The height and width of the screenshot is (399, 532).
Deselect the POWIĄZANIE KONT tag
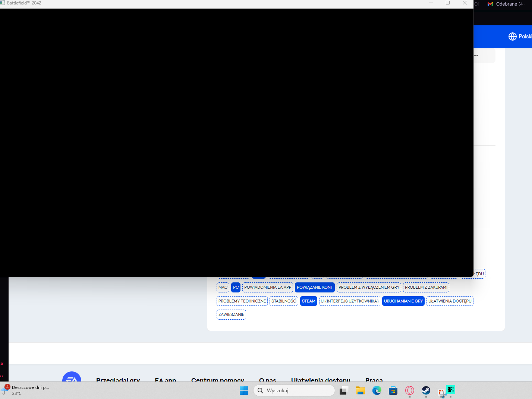pyautogui.click(x=315, y=287)
